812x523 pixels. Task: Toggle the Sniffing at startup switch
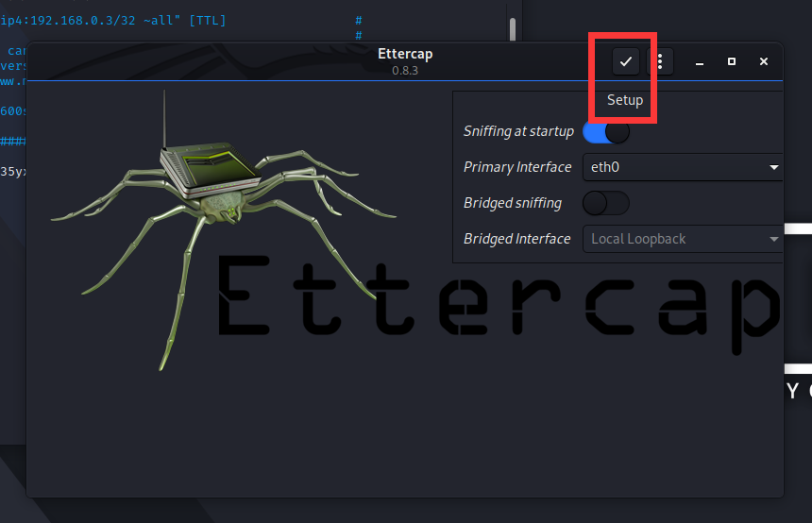click(606, 131)
